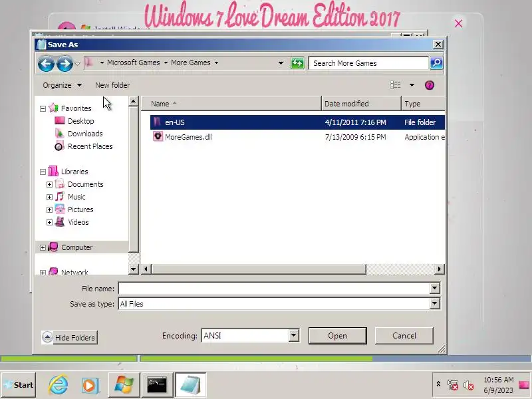This screenshot has width=532, height=399.
Task: Click the Back navigation arrow button
Action: point(46,63)
